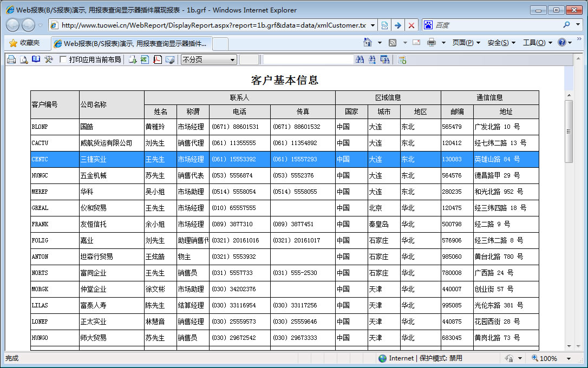Click the 收藏夹 favorites button
Viewport: 588px width, 368px height.
tap(24, 43)
